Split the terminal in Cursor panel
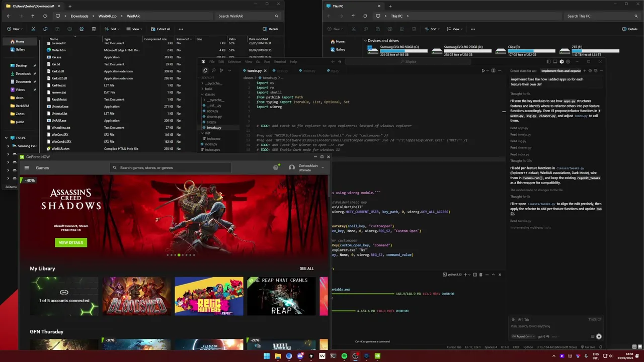The width and height of the screenshot is (644, 362). [474, 275]
